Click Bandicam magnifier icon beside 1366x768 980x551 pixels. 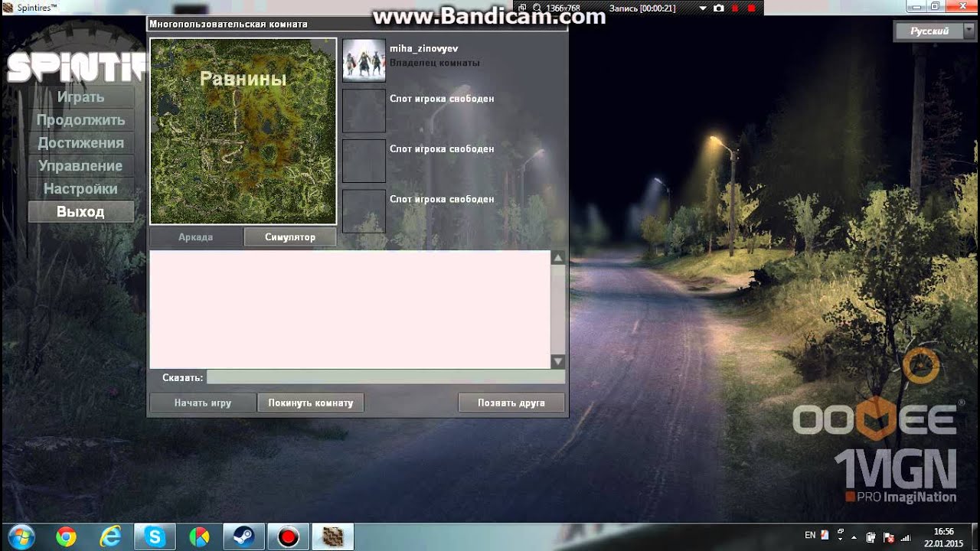(535, 8)
